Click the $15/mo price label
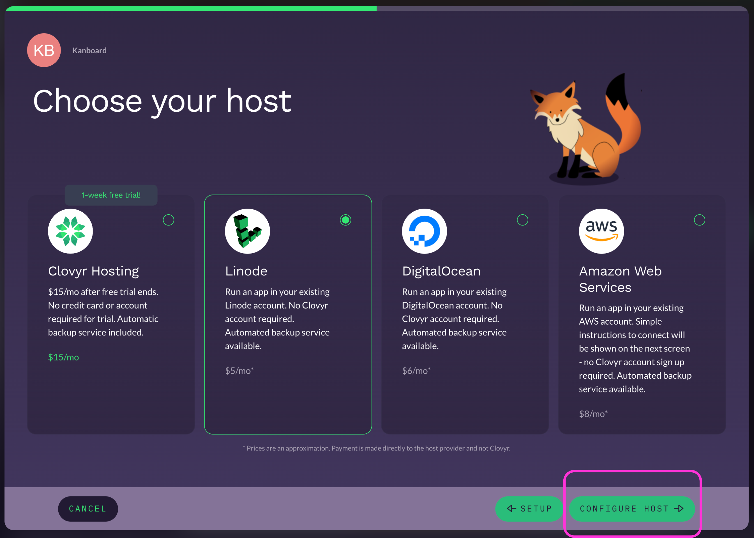 64,357
